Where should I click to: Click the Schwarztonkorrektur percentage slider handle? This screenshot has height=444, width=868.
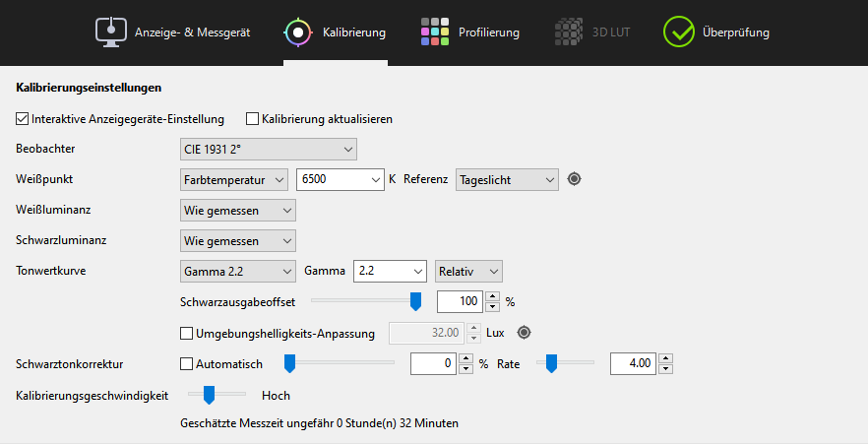[289, 363]
